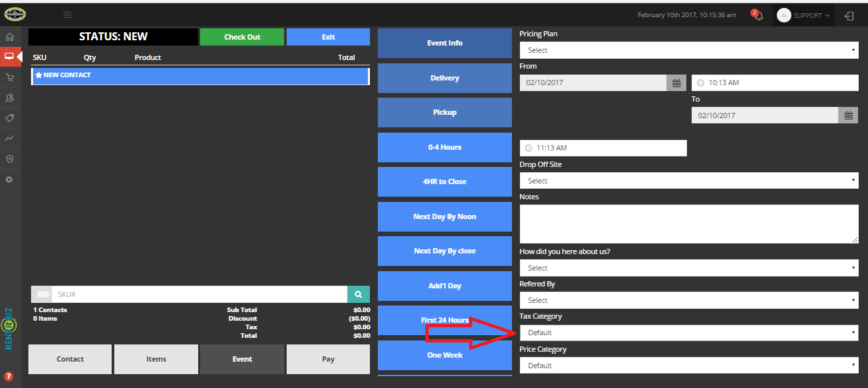Screen dimensions: 868x388
Task: Open the Drop Off Site dropdown
Action: 689,181
